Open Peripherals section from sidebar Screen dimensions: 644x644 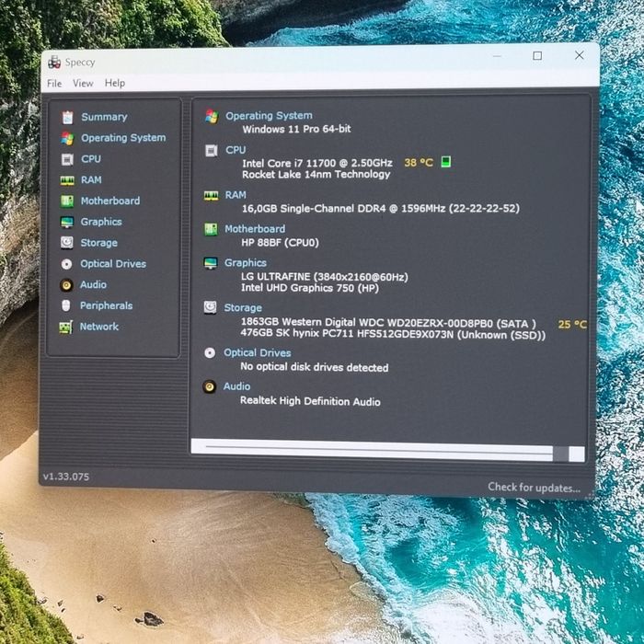pyautogui.click(x=106, y=305)
